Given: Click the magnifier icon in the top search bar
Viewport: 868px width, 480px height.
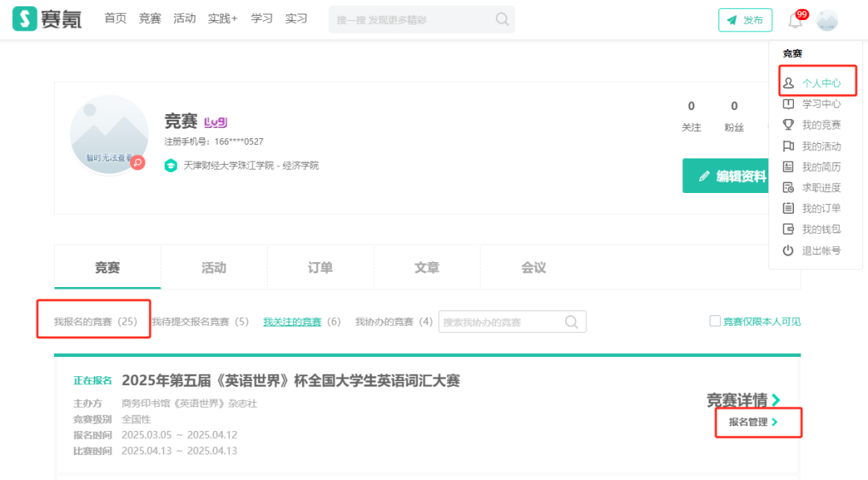Looking at the screenshot, I should tap(502, 18).
